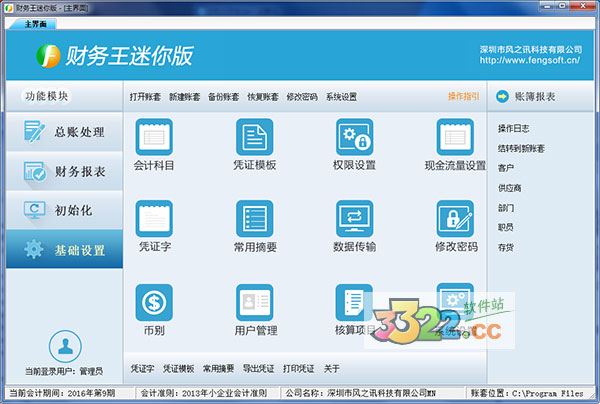Click the current user avatar icon
The image size is (600, 404).
pyautogui.click(x=65, y=346)
